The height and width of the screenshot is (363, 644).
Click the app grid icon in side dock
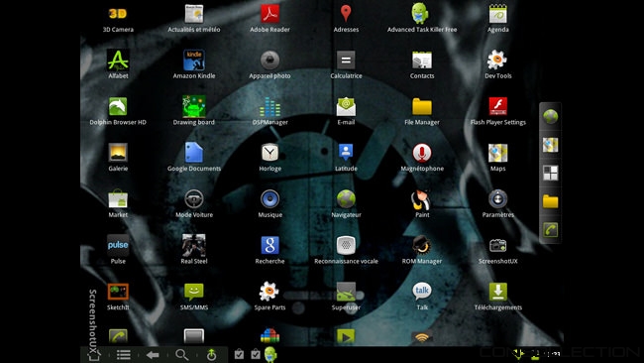pyautogui.click(x=550, y=174)
